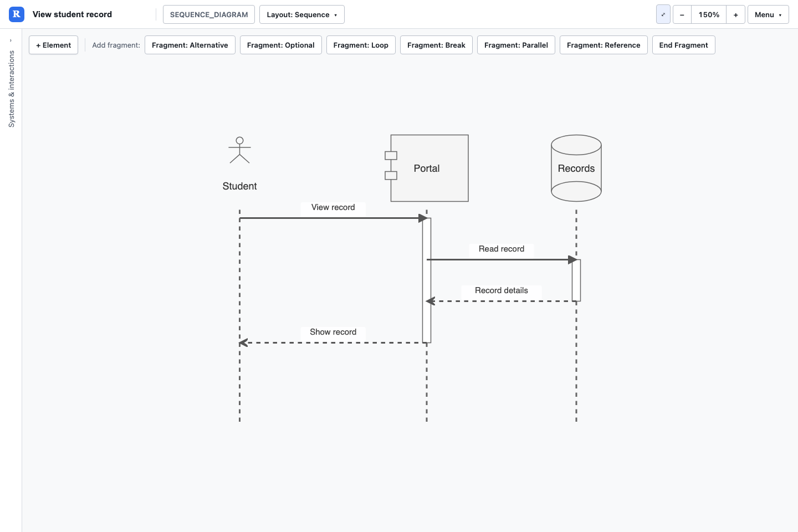Image resolution: width=798 pixels, height=532 pixels.
Task: Click the Student actor label
Action: pos(239,186)
